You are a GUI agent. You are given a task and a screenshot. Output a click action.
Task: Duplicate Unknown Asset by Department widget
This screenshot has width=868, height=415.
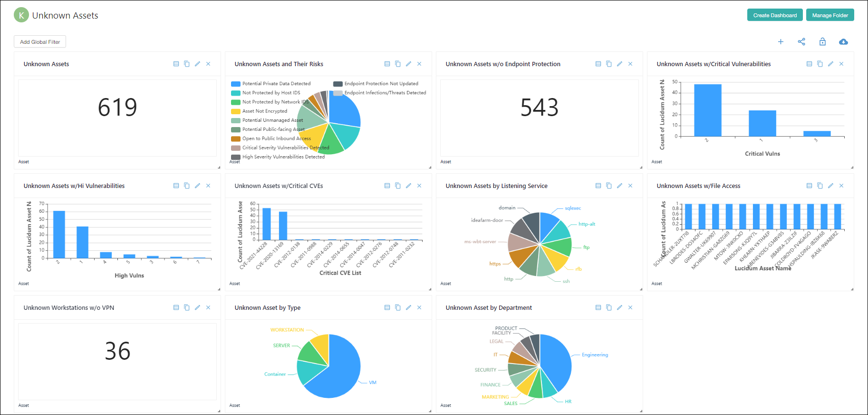click(x=609, y=307)
